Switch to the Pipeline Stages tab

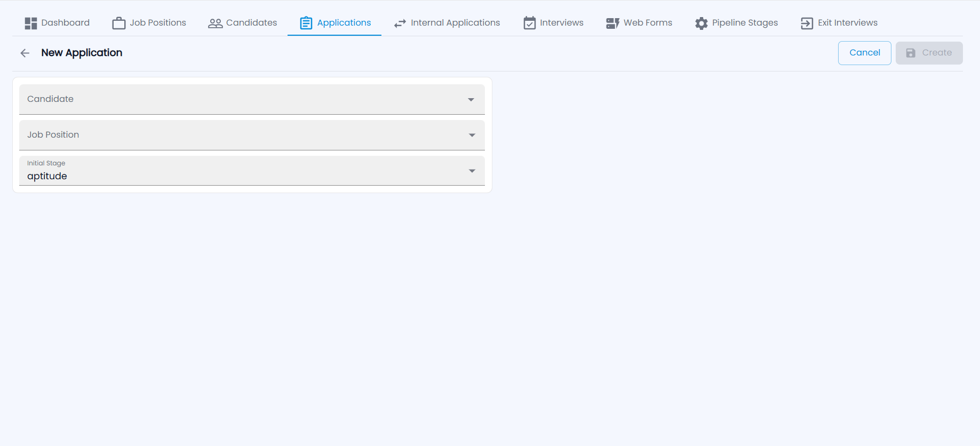coord(736,23)
